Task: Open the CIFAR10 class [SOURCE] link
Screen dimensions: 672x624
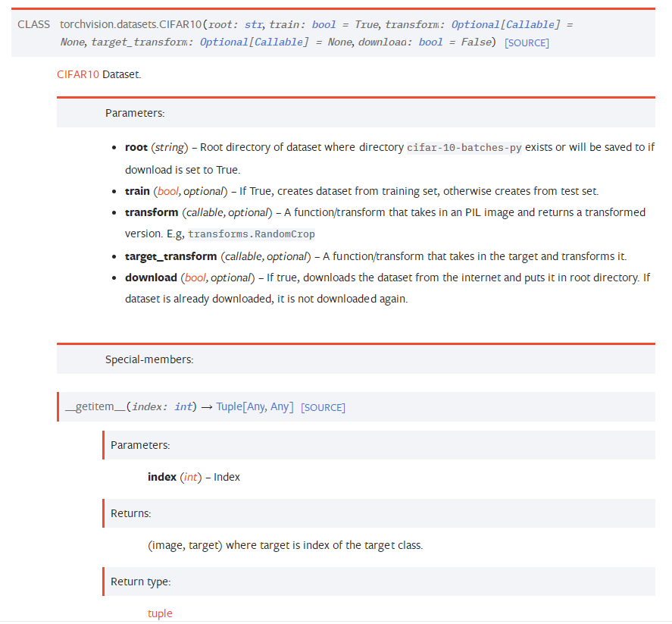Action: [x=527, y=43]
